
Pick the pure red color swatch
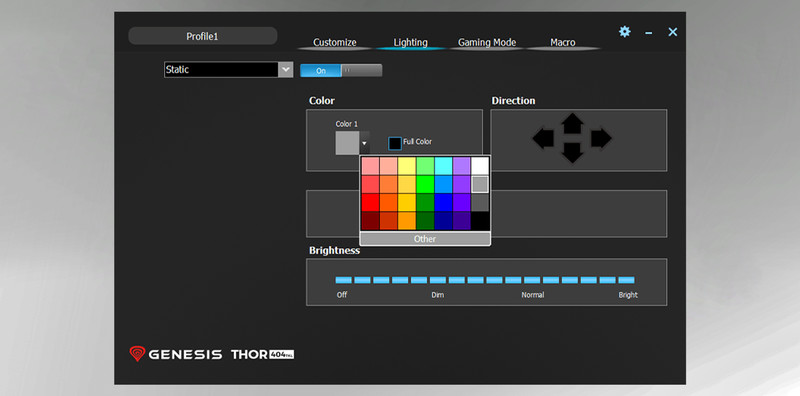pyautogui.click(x=370, y=203)
